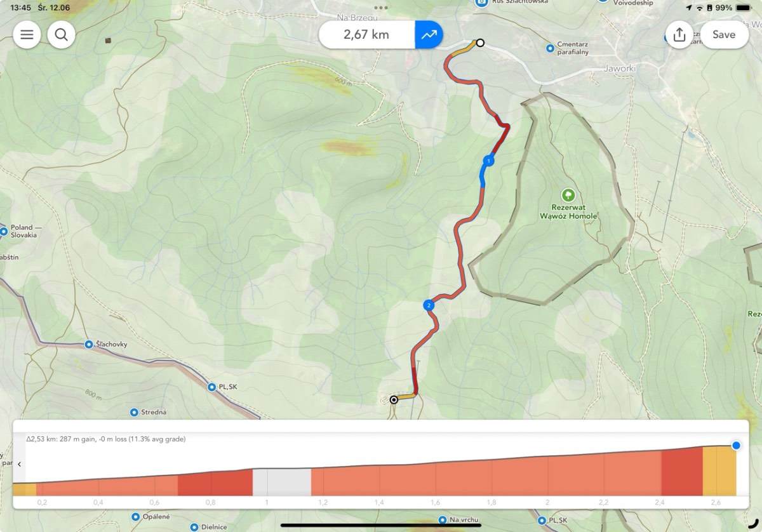Select the 2,67 km distance field
Viewport: 762px width, 532px height.
(366, 34)
